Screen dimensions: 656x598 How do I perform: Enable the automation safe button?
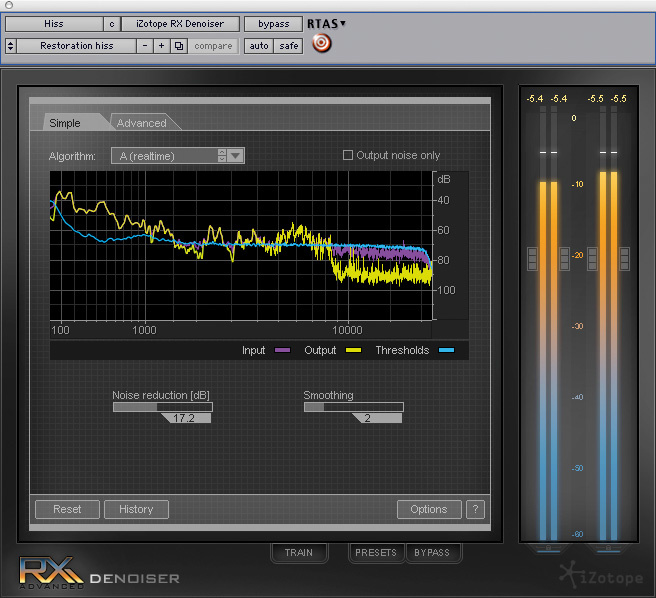pos(289,46)
